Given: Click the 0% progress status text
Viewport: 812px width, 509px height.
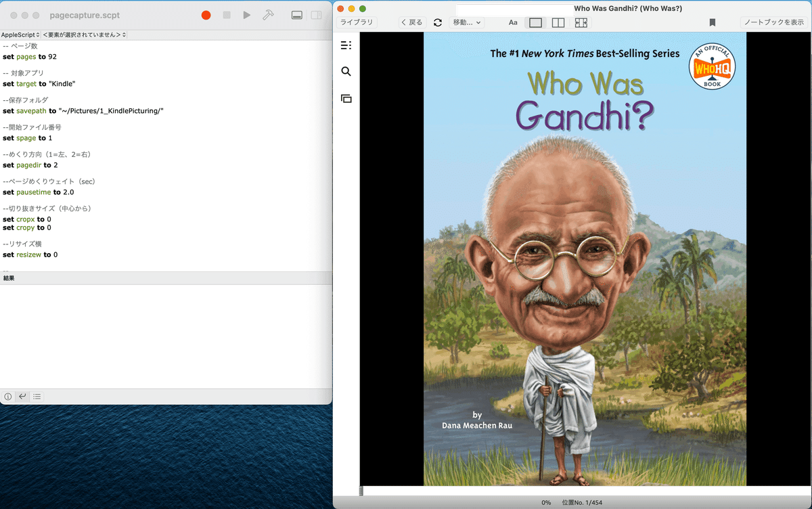Looking at the screenshot, I should [x=546, y=503].
